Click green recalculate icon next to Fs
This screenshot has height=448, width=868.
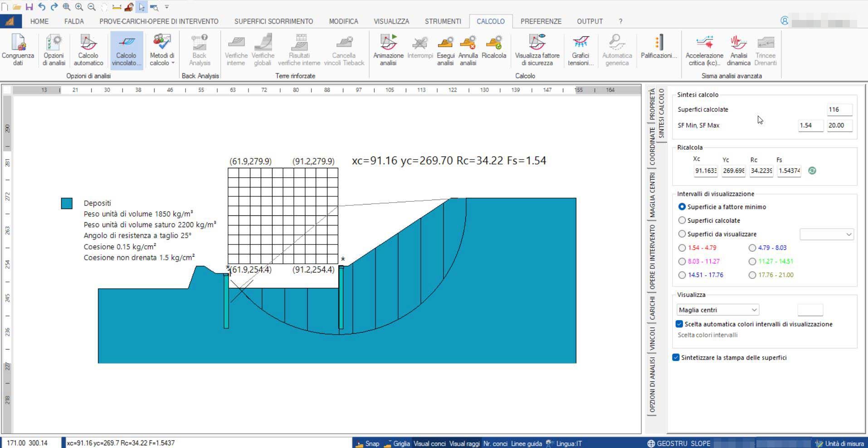(x=812, y=170)
